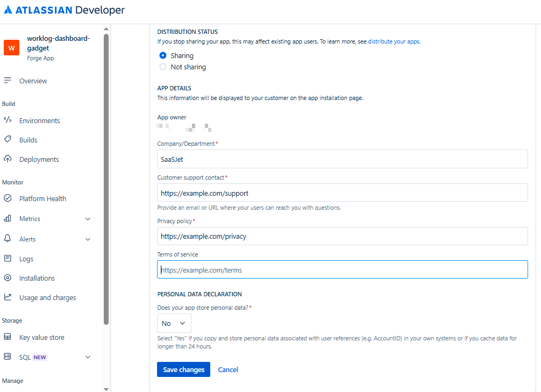Expand the SQL sidebar section
Viewport: 541px width, 392px height.
(x=88, y=357)
